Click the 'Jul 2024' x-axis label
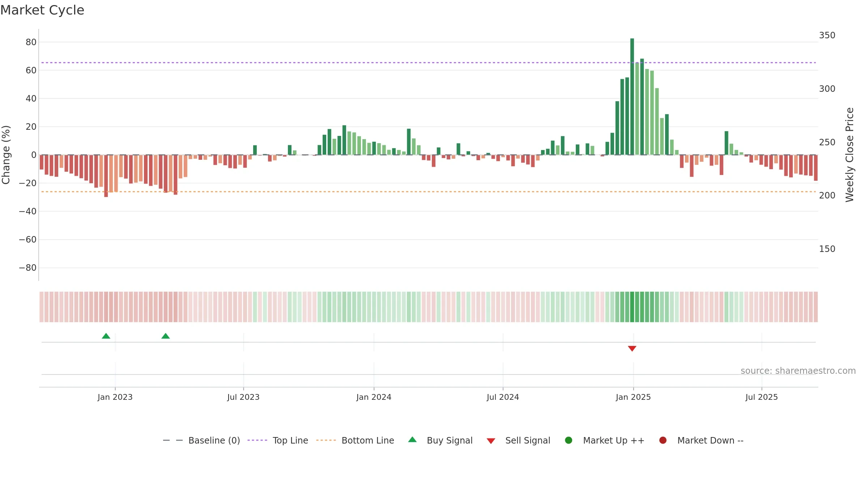 (x=503, y=397)
